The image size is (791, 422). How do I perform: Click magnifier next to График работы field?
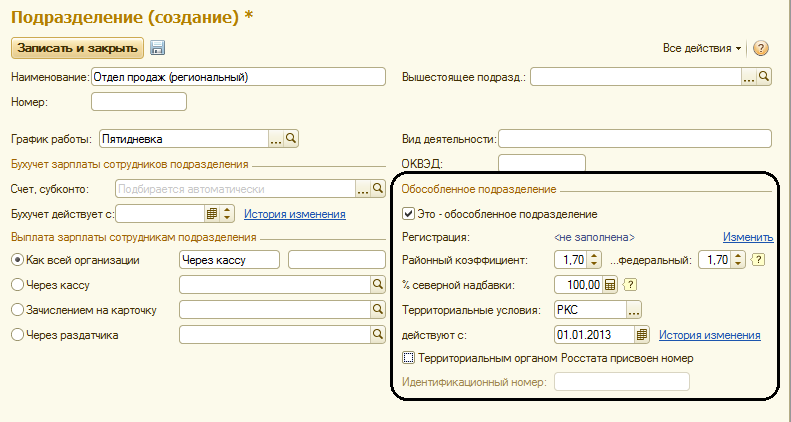click(293, 139)
